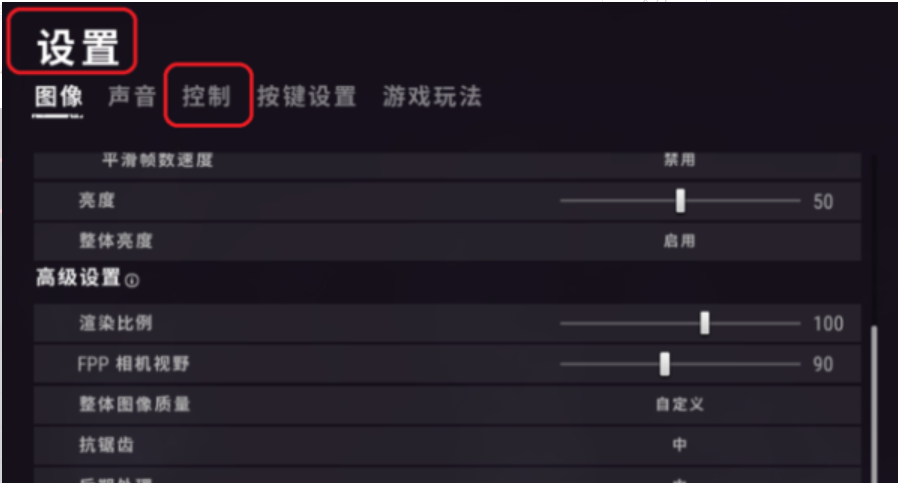Change 整体图像质量 option 自定义

[679, 405]
